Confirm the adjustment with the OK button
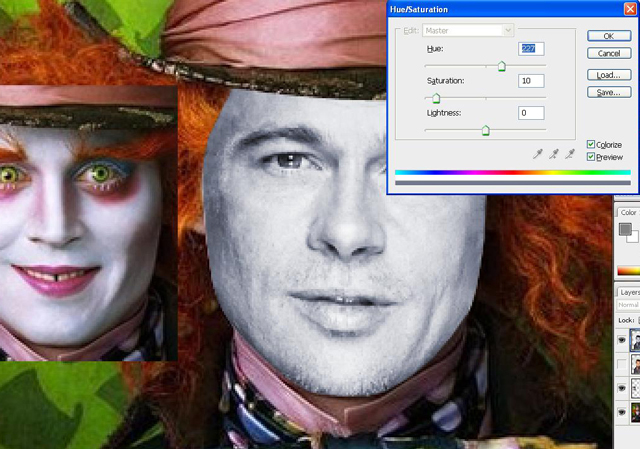Image resolution: width=640 pixels, height=449 pixels. pos(609,36)
